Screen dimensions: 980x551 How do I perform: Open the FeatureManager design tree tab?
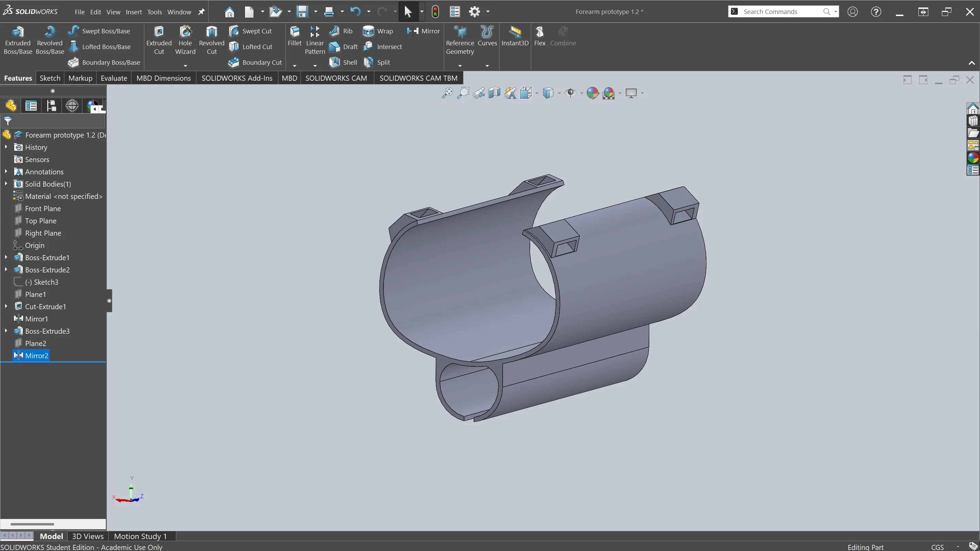click(11, 106)
